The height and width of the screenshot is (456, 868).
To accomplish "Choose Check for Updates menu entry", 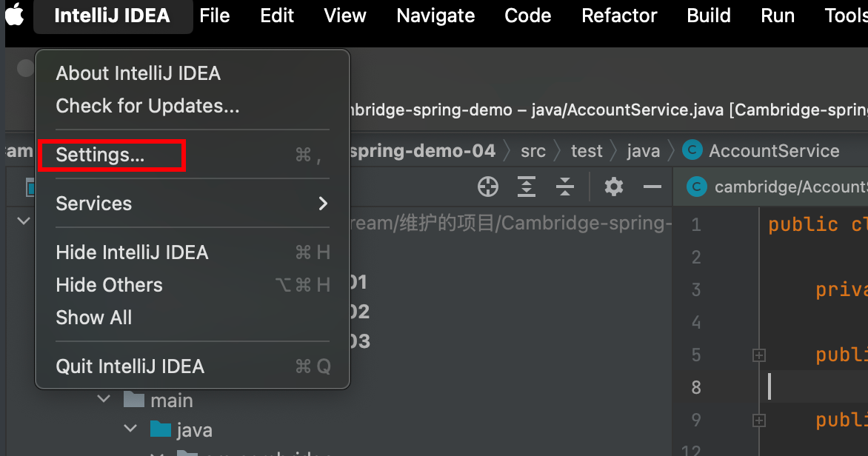I will click(x=147, y=106).
